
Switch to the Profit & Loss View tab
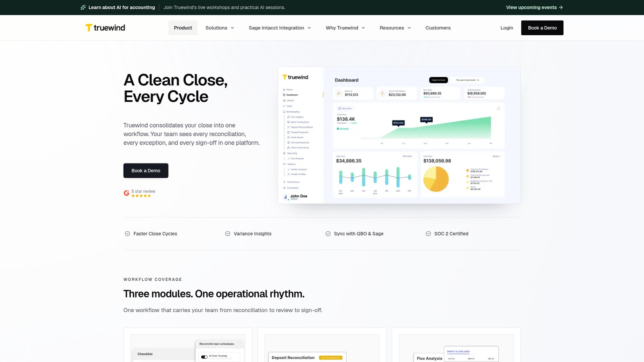458,352
